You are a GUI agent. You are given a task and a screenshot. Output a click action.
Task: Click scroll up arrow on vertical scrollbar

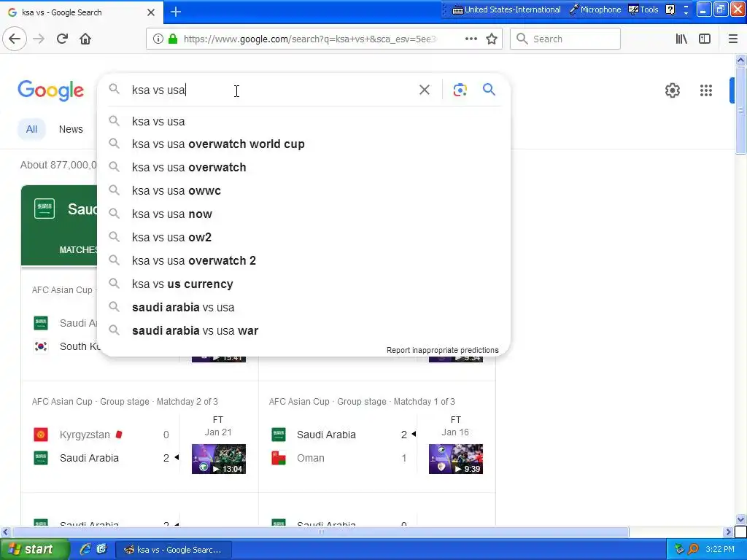740,60
